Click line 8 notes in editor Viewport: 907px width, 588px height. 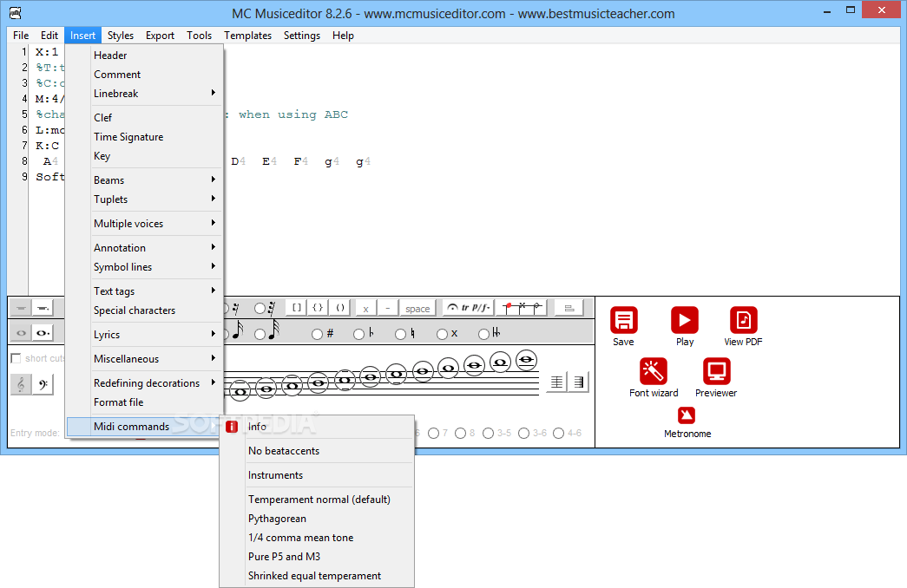301,161
